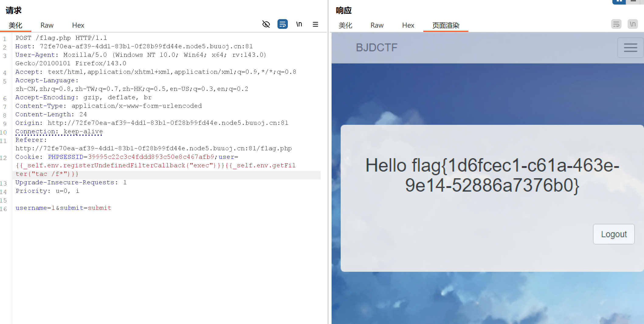
Task: Switch response view to Raw tab
Action: (377, 25)
